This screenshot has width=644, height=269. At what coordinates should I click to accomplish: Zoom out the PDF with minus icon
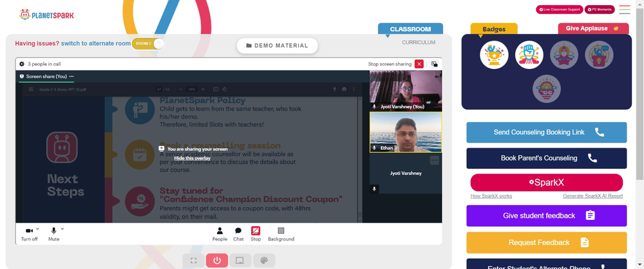181,89
